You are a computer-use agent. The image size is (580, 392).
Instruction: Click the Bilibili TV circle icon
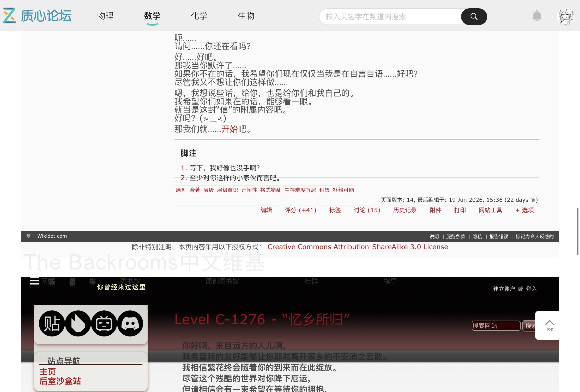(x=104, y=323)
